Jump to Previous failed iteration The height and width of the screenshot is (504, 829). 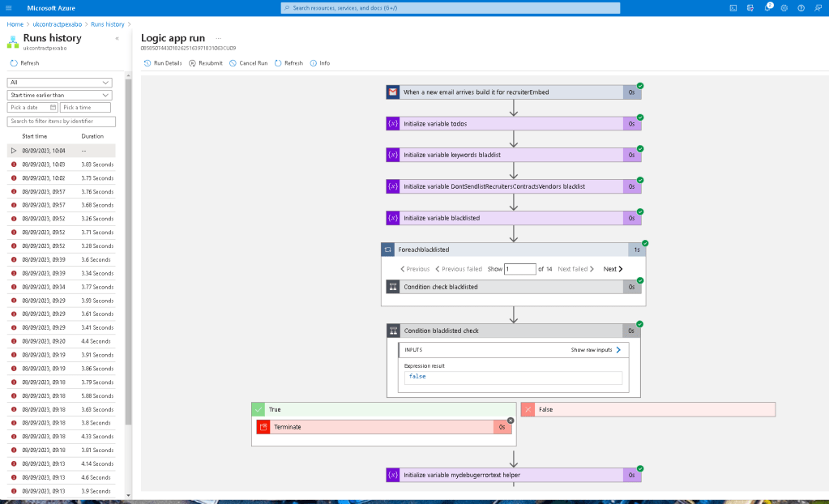(x=459, y=269)
